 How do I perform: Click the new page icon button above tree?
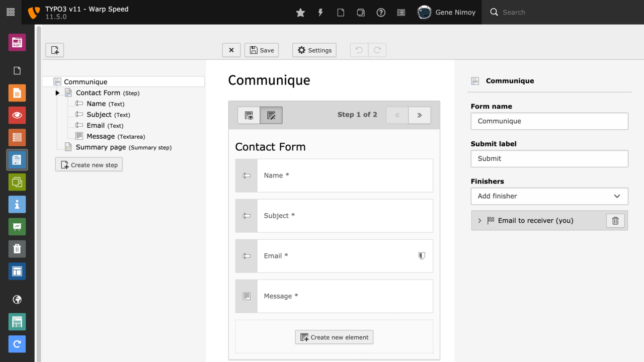point(55,50)
